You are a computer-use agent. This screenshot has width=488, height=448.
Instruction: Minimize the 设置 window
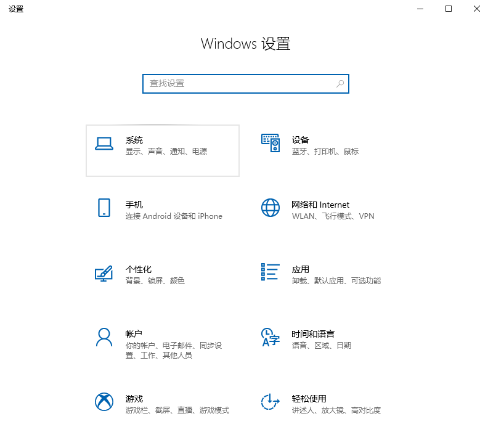coord(420,9)
